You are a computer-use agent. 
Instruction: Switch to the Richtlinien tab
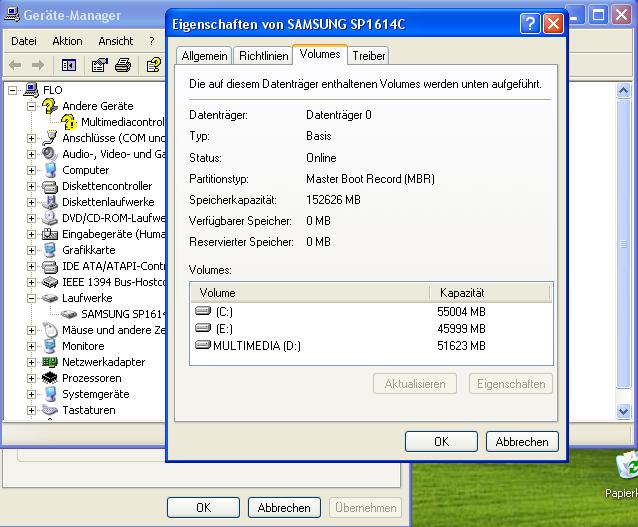point(264,56)
